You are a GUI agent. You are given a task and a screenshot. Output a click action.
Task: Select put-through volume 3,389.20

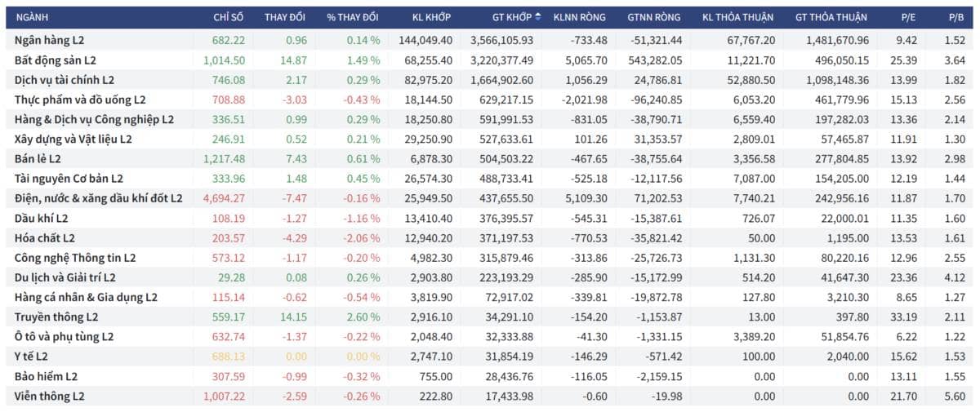754,336
